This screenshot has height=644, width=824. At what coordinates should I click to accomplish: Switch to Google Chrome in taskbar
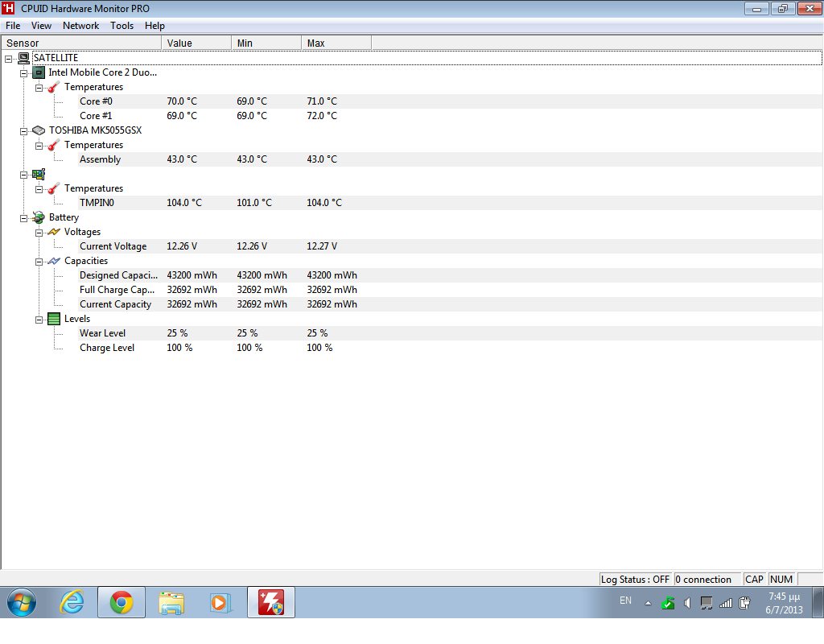[x=122, y=602]
